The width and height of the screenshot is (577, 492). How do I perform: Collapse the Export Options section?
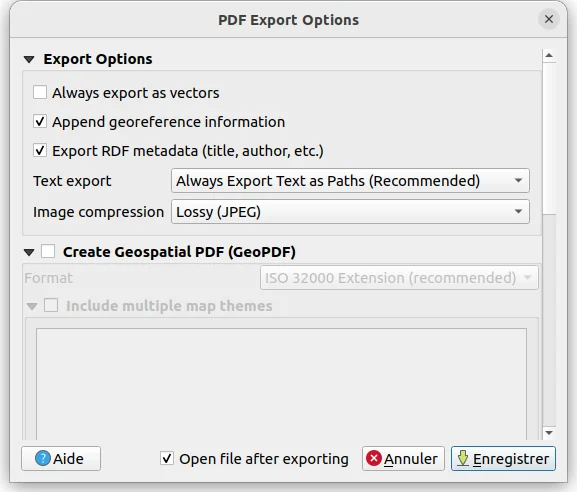click(x=29, y=59)
